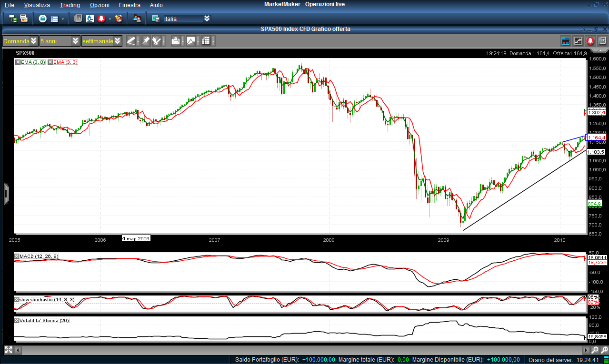Click the left panel expand handle

click(x=7, y=194)
